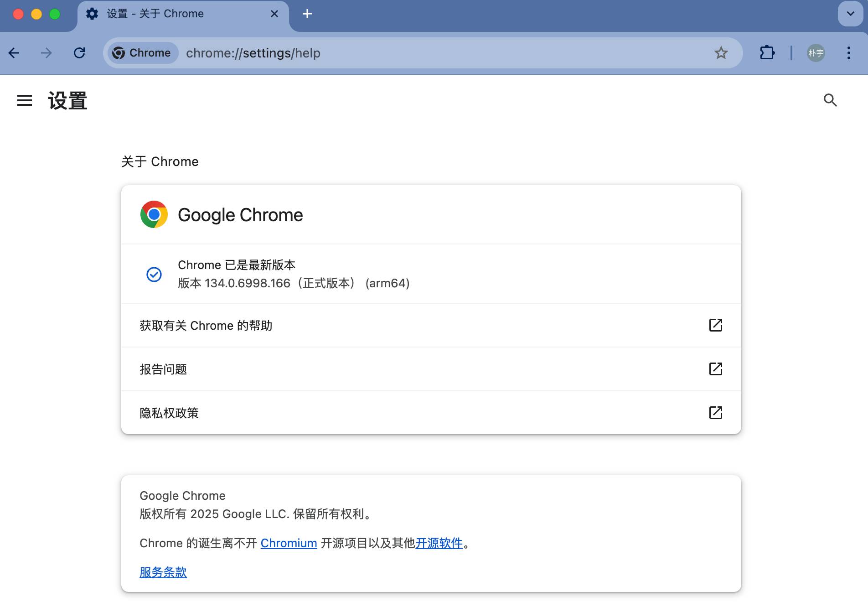This screenshot has width=868, height=612.
Task: Click the settings gear icon in tab
Action: [92, 14]
